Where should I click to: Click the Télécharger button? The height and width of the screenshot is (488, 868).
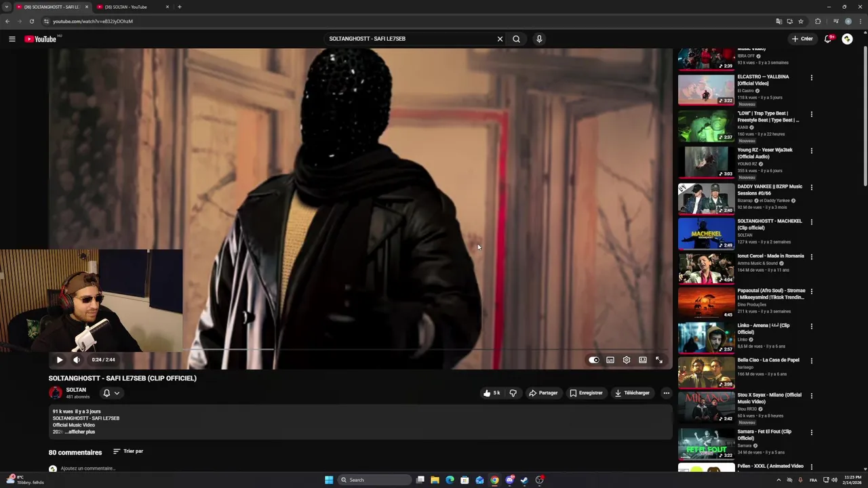tap(632, 393)
